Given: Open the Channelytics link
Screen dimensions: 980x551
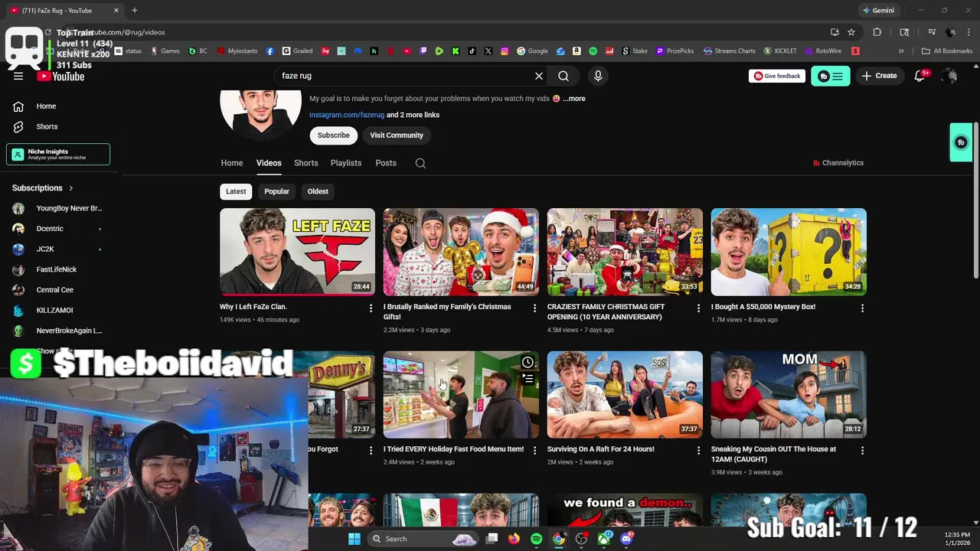Looking at the screenshot, I should [x=838, y=163].
